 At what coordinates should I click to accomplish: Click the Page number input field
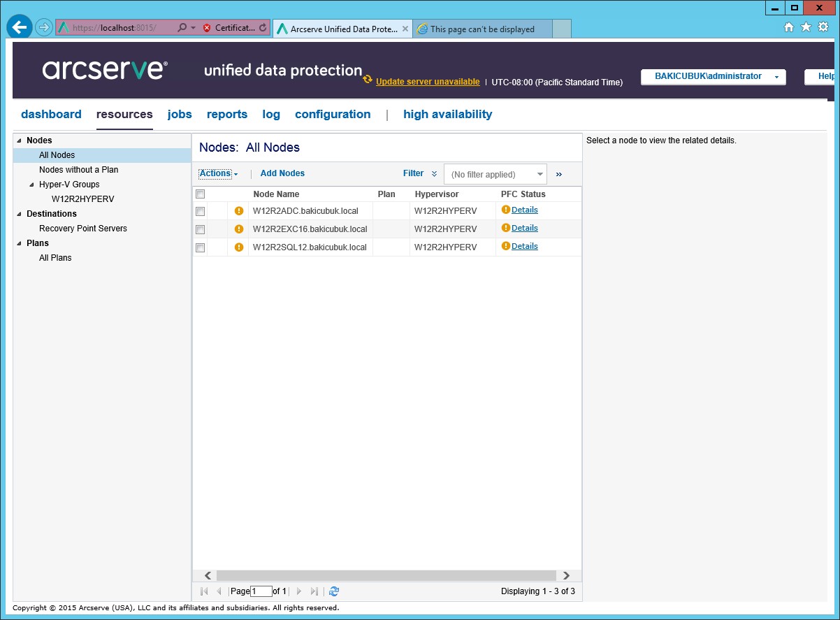coord(261,591)
